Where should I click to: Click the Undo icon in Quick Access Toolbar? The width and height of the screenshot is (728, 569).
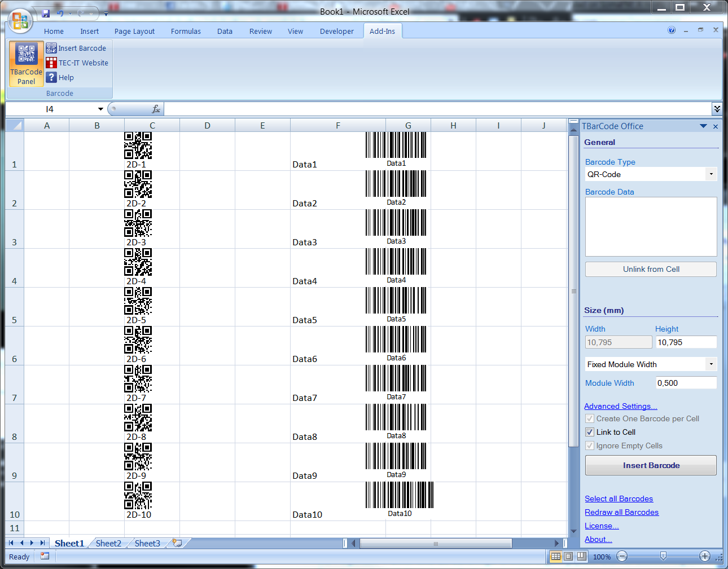[60, 14]
